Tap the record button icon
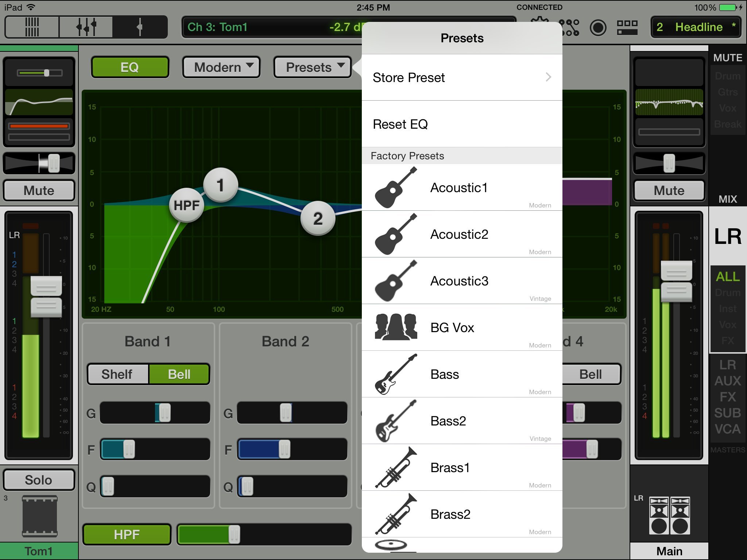The width and height of the screenshot is (747, 560). (598, 28)
